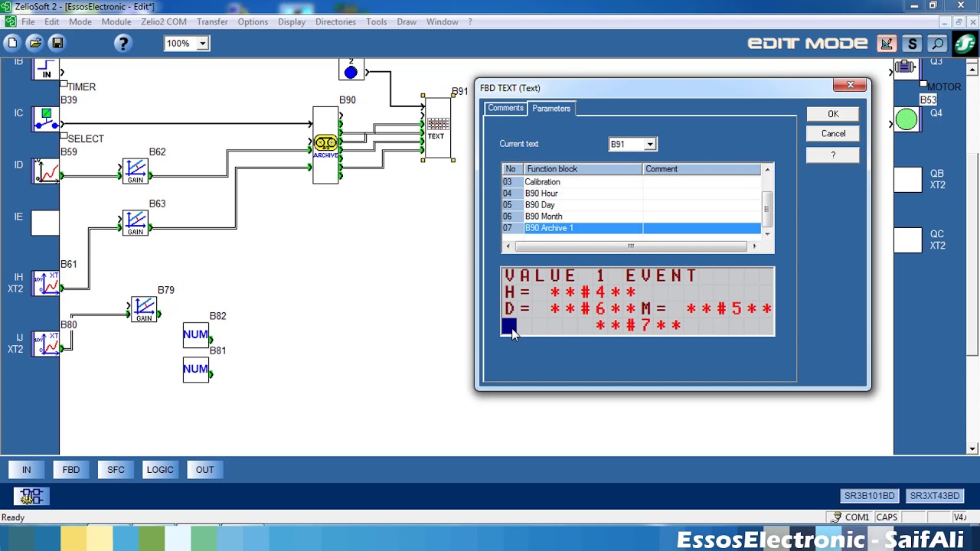Click the function block palette icon
Image resolution: width=980 pixels, height=551 pixels.
(31, 497)
